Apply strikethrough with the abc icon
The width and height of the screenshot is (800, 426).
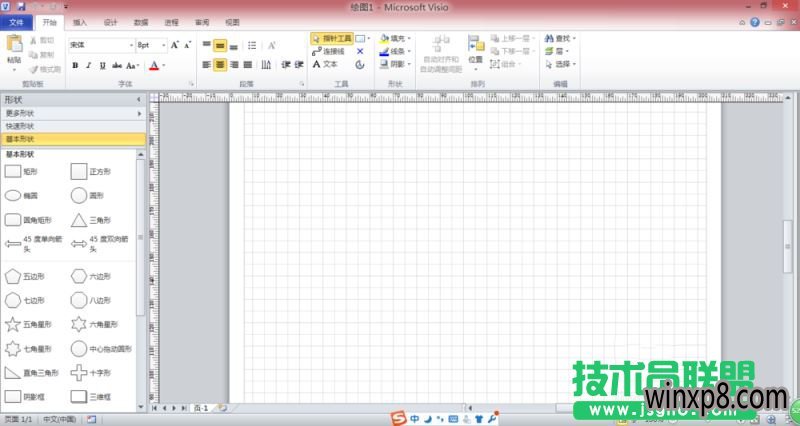coord(117,65)
